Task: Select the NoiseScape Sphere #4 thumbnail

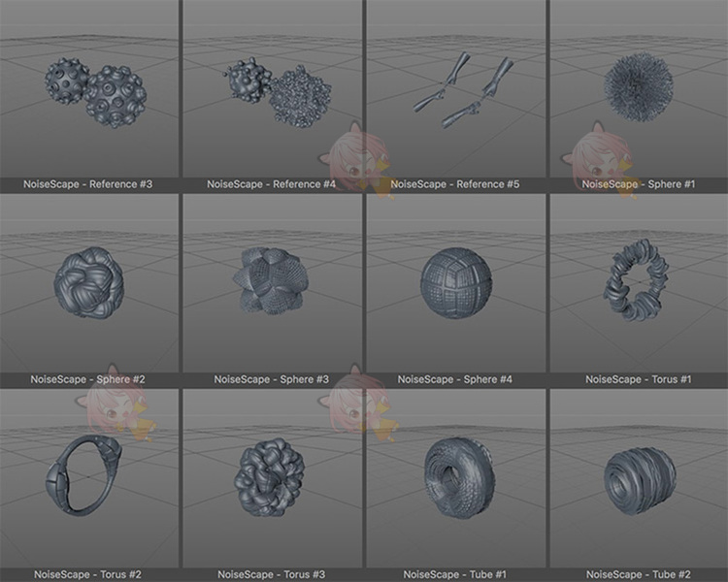Action: [x=456, y=283]
